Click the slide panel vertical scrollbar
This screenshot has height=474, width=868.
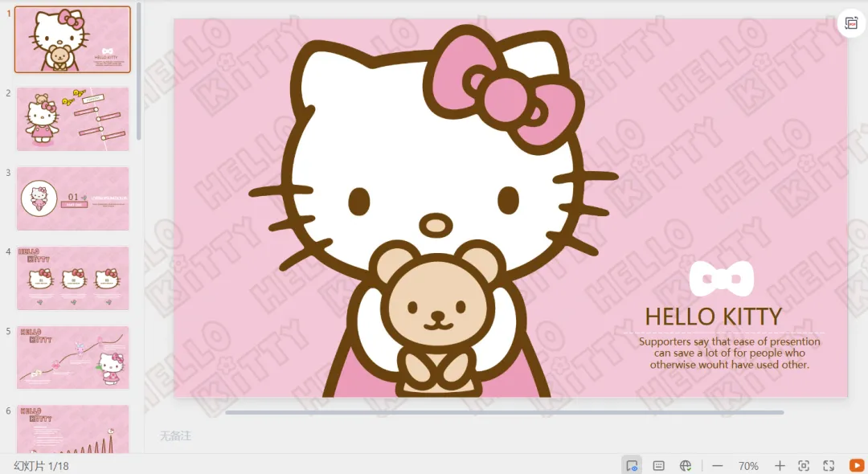click(139, 72)
